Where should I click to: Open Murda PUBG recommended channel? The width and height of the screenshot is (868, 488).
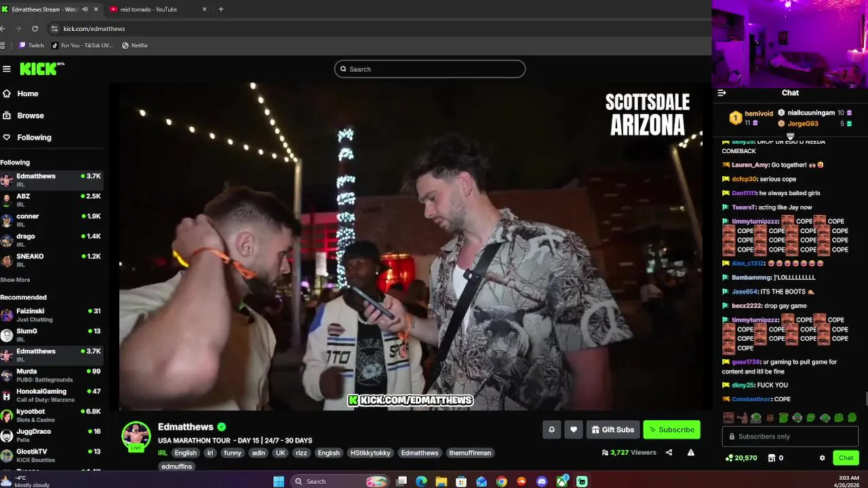52,375
